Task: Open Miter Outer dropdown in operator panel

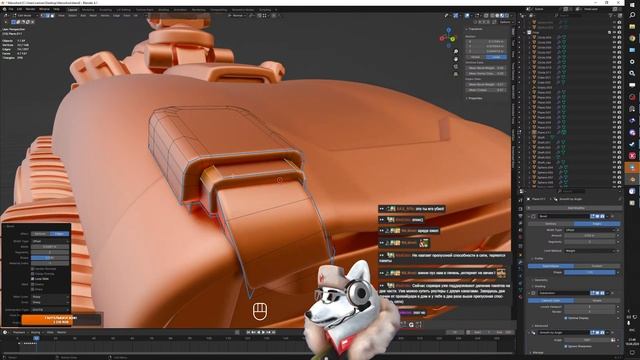Action: (50, 297)
